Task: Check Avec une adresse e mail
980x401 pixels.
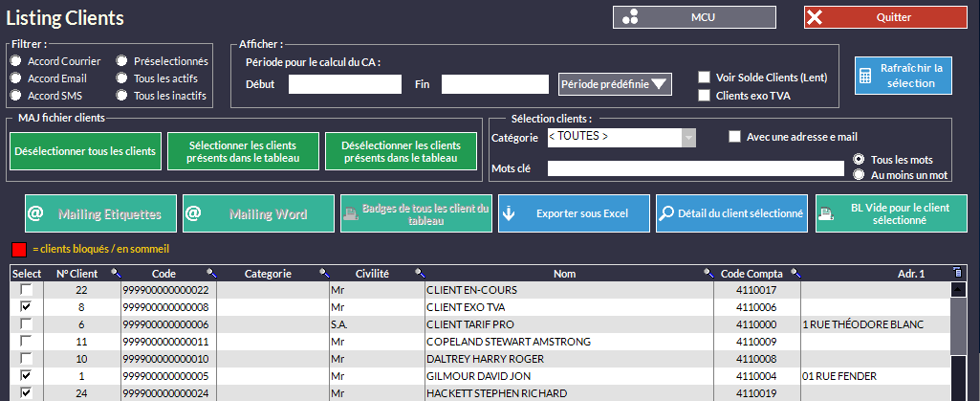Action: click(734, 137)
